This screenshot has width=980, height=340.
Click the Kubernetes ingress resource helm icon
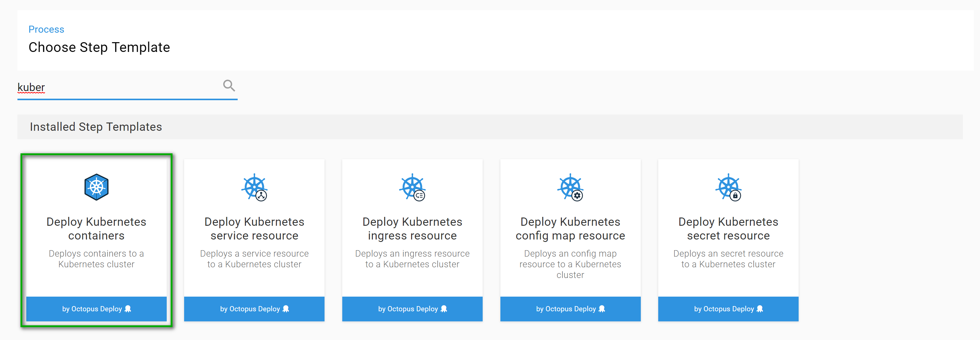[412, 187]
